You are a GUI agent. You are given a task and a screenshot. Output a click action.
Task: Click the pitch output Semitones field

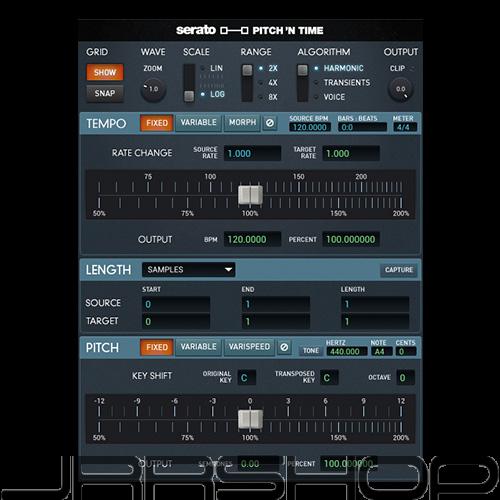coord(258,464)
